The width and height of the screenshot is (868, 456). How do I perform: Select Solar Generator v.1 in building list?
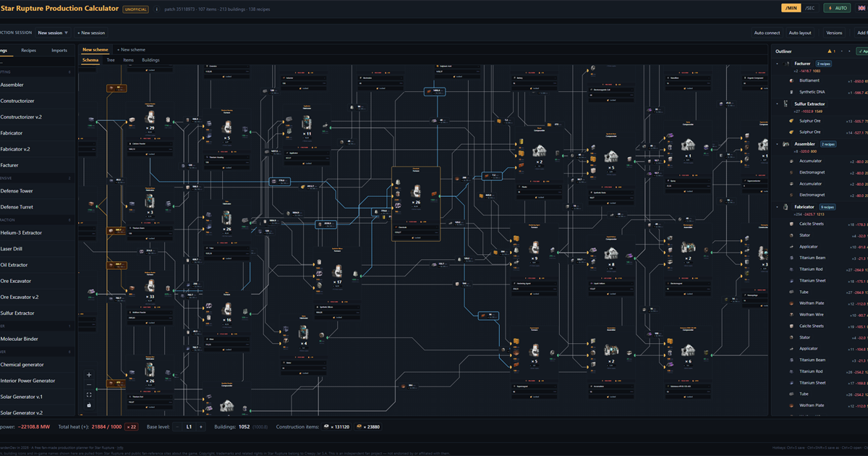(36, 397)
